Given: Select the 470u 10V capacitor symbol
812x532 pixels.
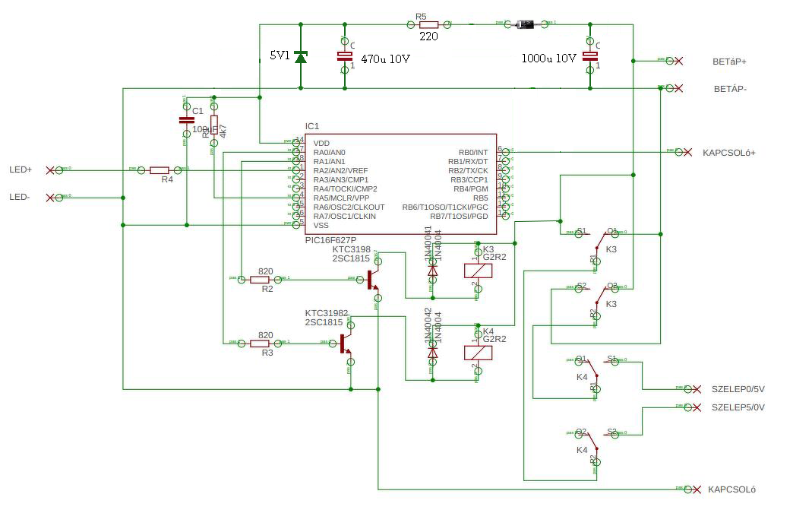Looking at the screenshot, I should click(345, 56).
